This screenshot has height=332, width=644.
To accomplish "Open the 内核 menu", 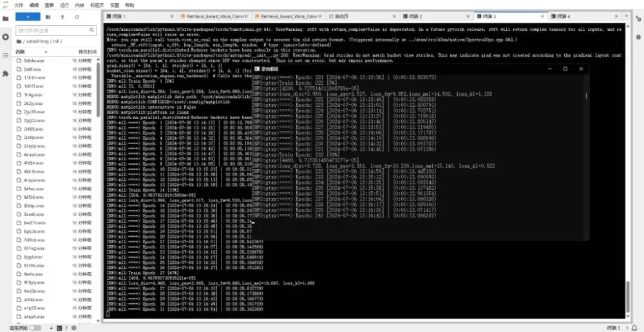I will pyautogui.click(x=80, y=5).
